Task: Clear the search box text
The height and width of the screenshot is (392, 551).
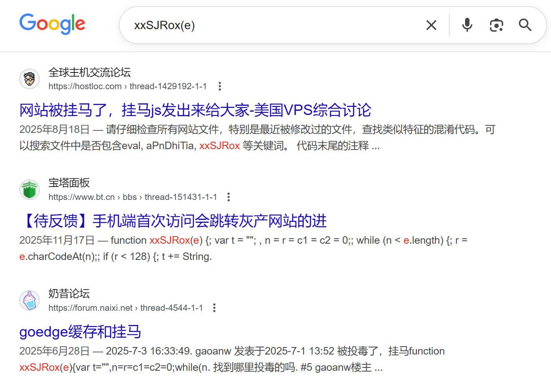Action: [431, 25]
